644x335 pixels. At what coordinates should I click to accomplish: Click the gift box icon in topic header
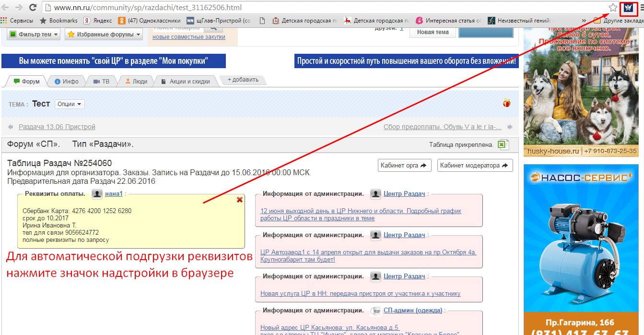tap(507, 103)
